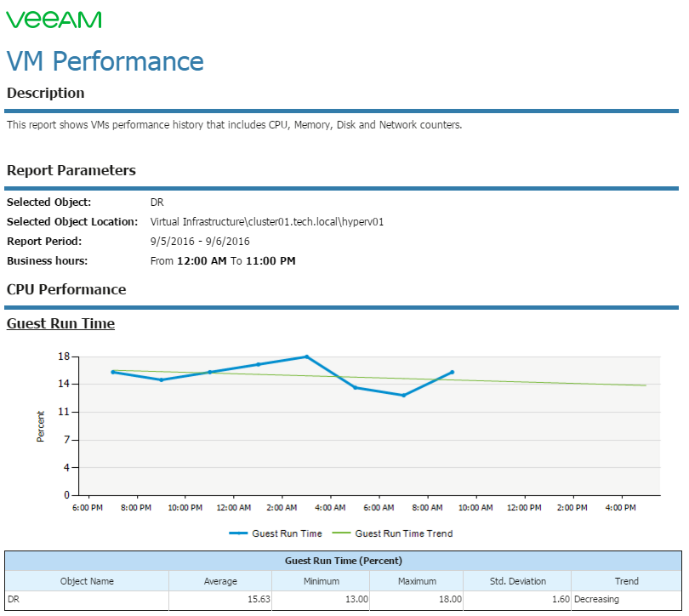This screenshot has height=616, width=689.
Task: Click the 'Guest Run Time' legend label text
Action: [x=287, y=533]
